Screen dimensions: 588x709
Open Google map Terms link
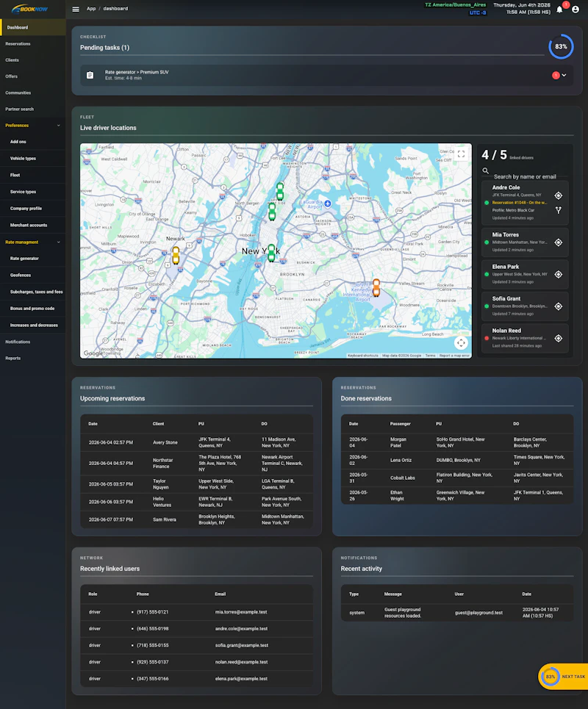(x=430, y=356)
